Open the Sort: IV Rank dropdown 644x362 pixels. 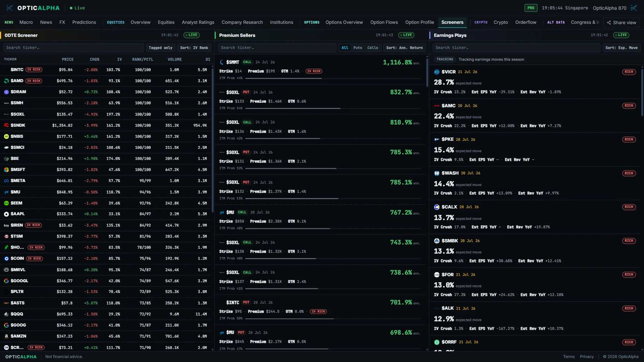pos(194,48)
